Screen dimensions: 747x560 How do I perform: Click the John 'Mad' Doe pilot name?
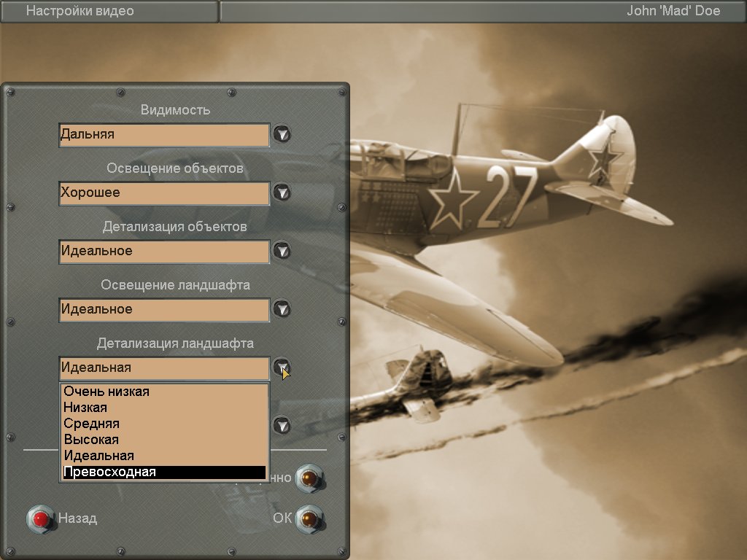point(673,11)
